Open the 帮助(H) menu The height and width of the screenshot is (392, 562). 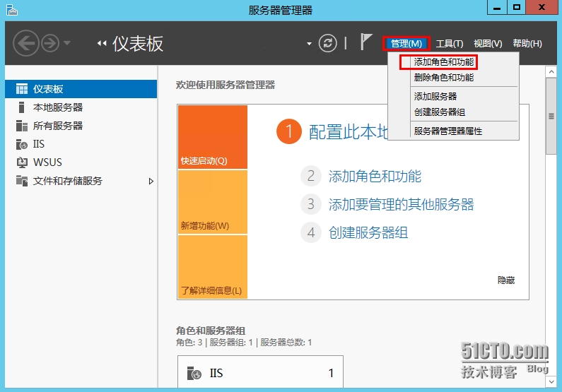527,44
